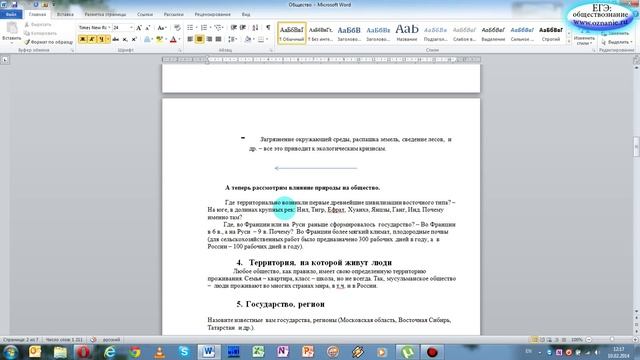Apply the Title (Название) style

point(407,33)
